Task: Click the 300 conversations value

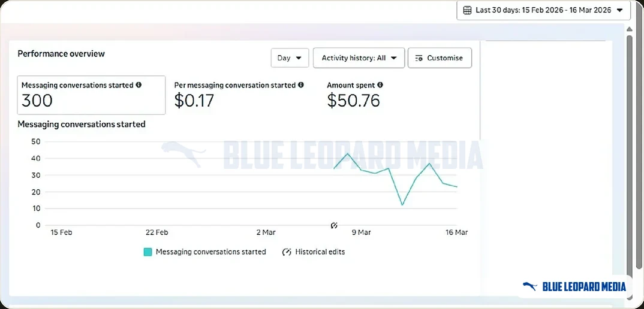Action: pyautogui.click(x=37, y=101)
